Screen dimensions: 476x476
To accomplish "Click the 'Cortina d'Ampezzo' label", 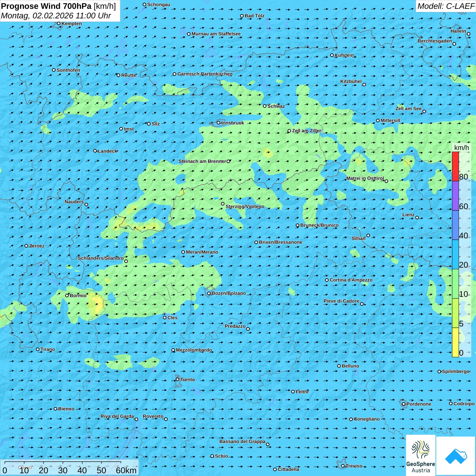I will click(351, 280).
